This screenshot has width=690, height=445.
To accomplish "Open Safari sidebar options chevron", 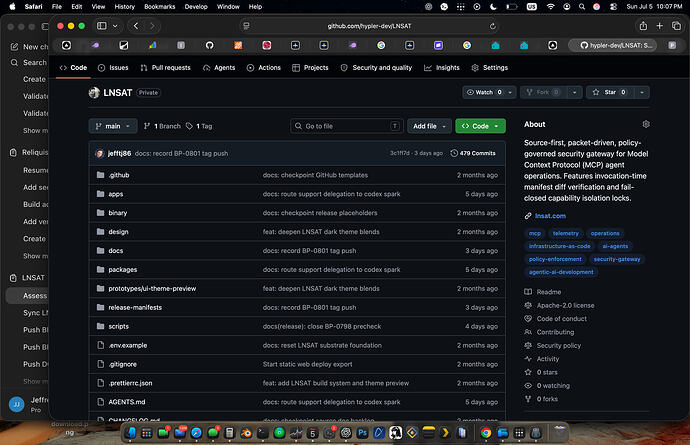I will coord(115,26).
